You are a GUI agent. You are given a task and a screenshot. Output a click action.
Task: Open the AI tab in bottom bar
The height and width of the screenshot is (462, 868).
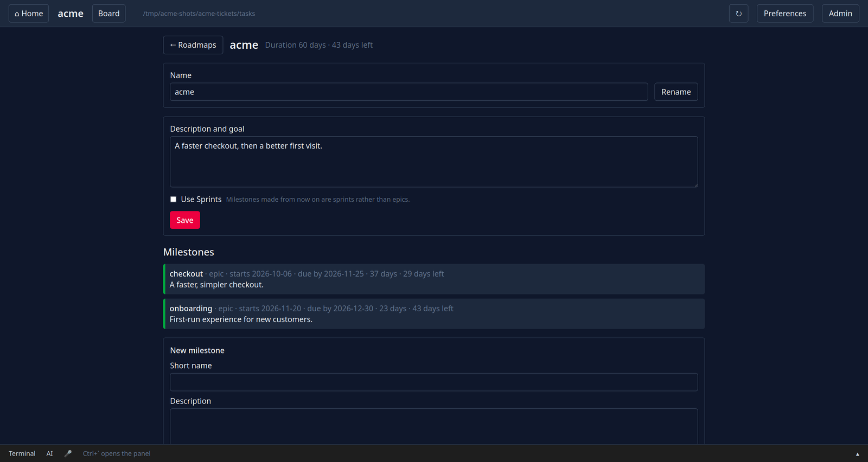pyautogui.click(x=50, y=453)
